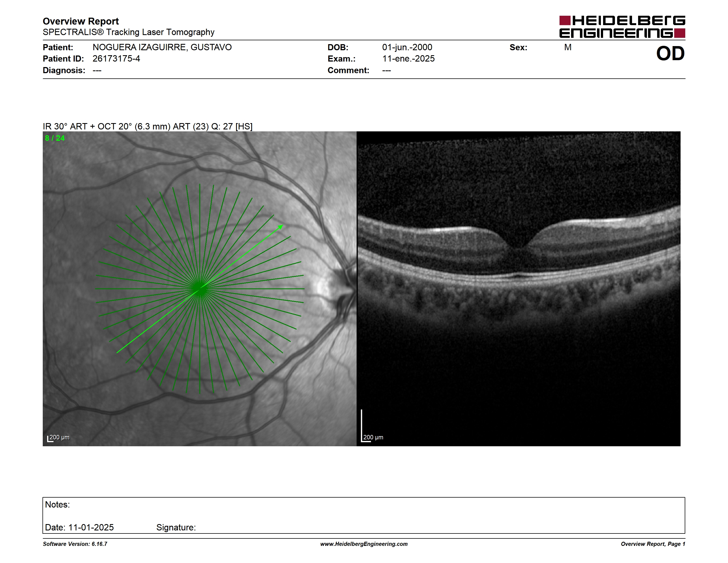Select sex value 'M'
Screen dimensions: 728x563
pyautogui.click(x=568, y=47)
